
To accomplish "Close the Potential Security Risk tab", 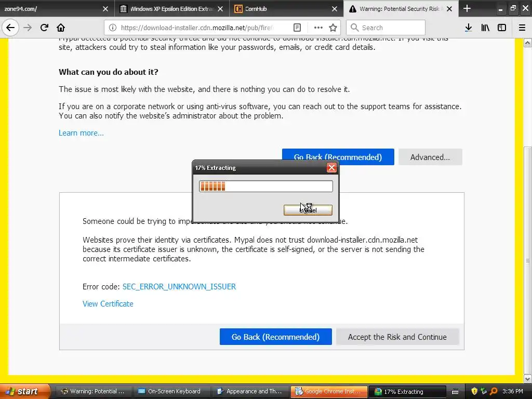I will [449, 9].
